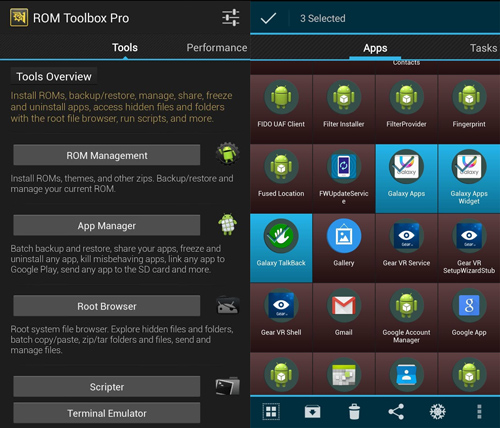Open App Manager
Screen dimensions: 500x428
pos(107,225)
